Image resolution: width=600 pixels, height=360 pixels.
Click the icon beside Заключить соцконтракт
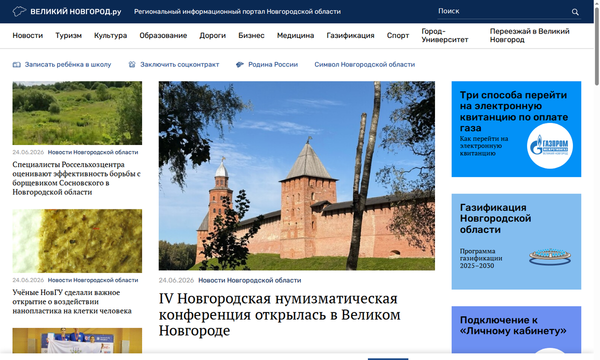[x=132, y=64]
